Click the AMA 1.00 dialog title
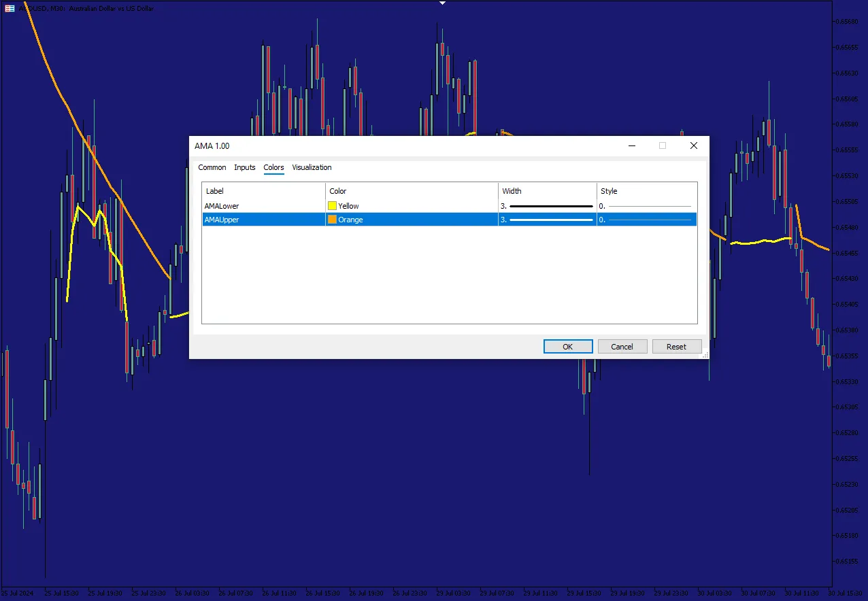 coord(212,146)
